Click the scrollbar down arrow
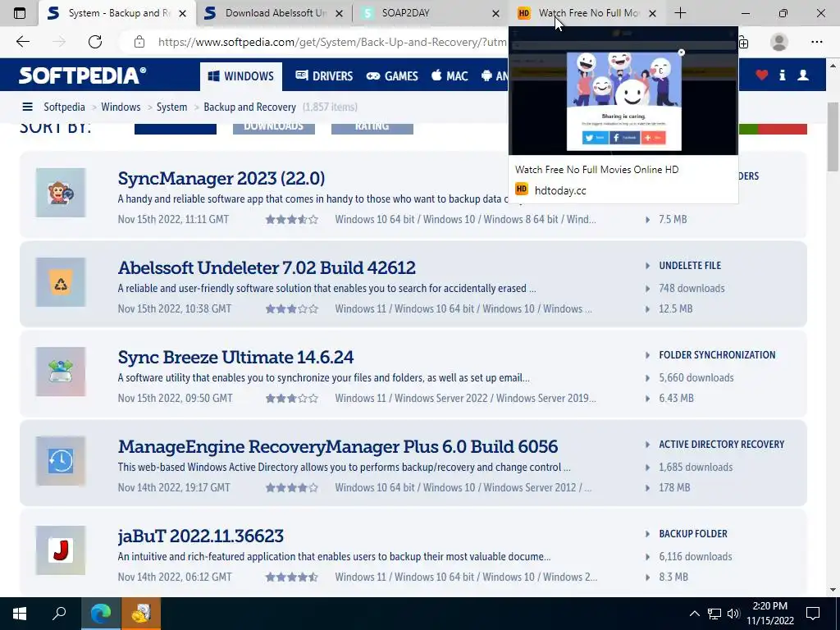Viewport: 840px width, 630px height. pyautogui.click(x=833, y=590)
